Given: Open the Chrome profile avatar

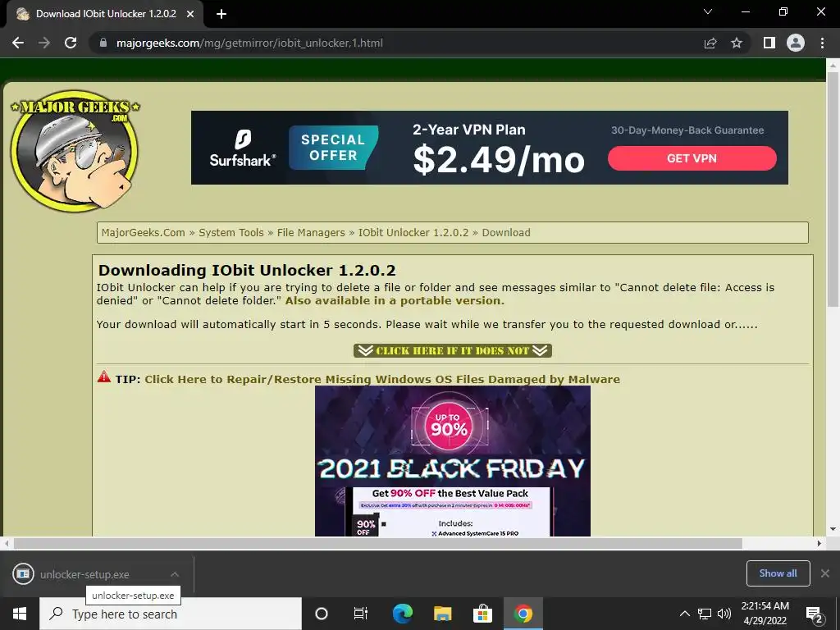Looking at the screenshot, I should coord(796,43).
